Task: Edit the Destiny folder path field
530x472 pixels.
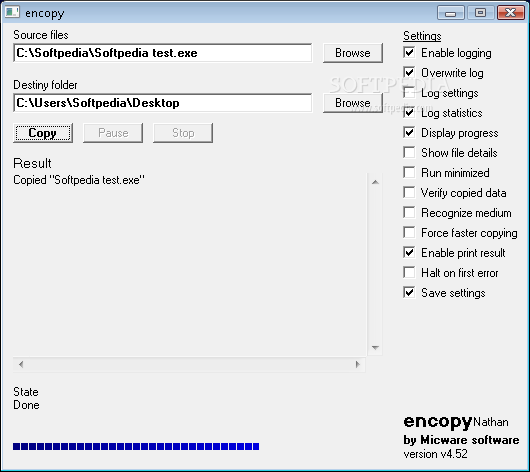Action: (163, 103)
